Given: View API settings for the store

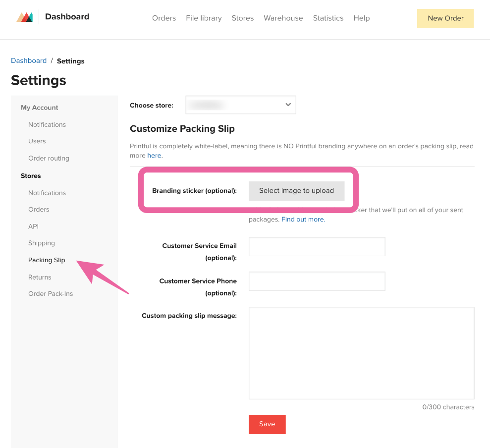Looking at the screenshot, I should [33, 226].
